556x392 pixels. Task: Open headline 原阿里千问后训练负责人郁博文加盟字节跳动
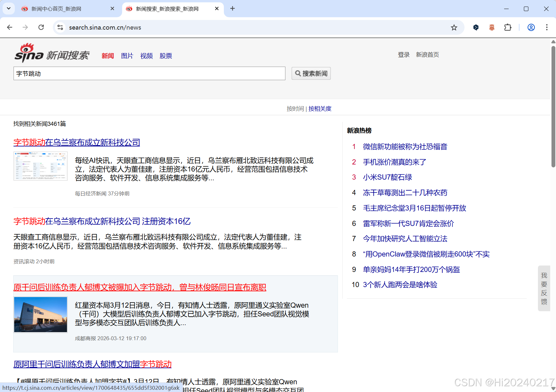coord(92,364)
